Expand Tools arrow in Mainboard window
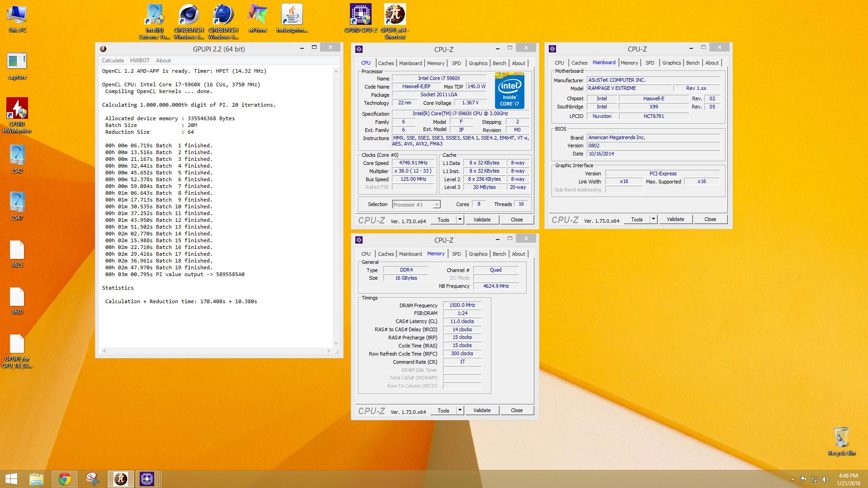Image resolution: width=868 pixels, height=488 pixels. pos(653,219)
